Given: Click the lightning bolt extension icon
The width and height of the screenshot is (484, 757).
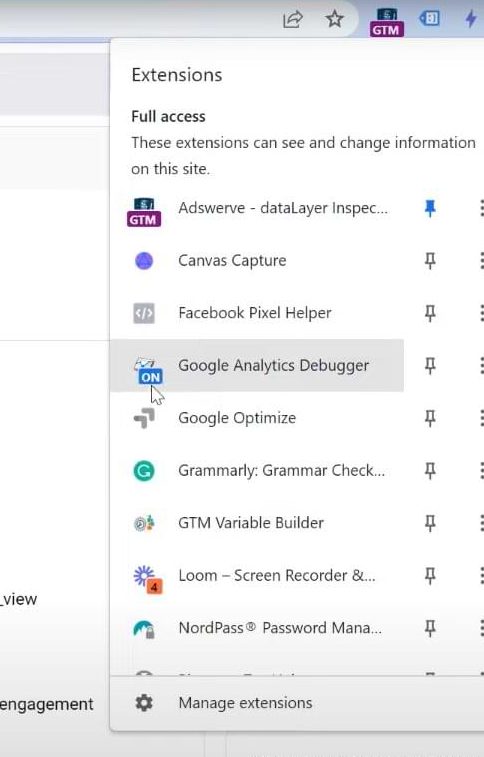Looking at the screenshot, I should click(x=470, y=19).
